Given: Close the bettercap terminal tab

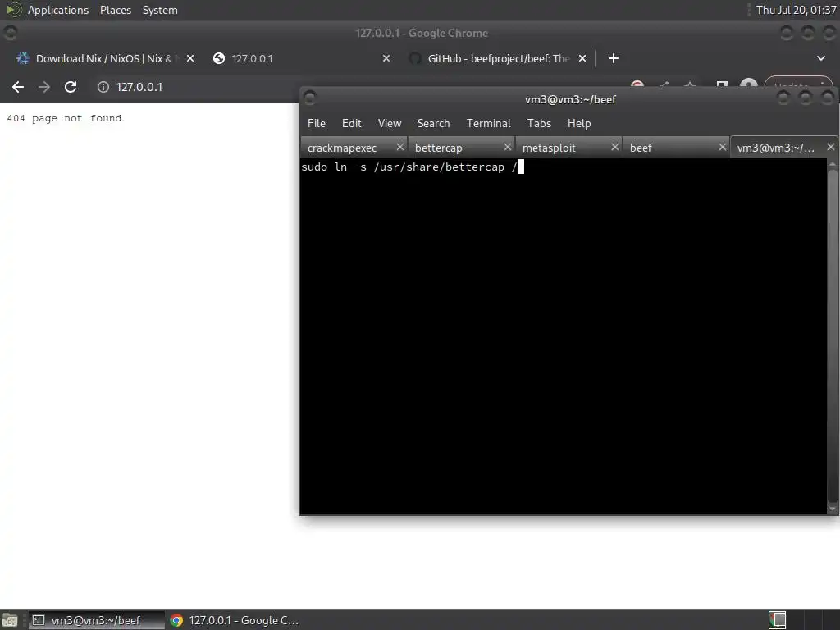Looking at the screenshot, I should 507,147.
